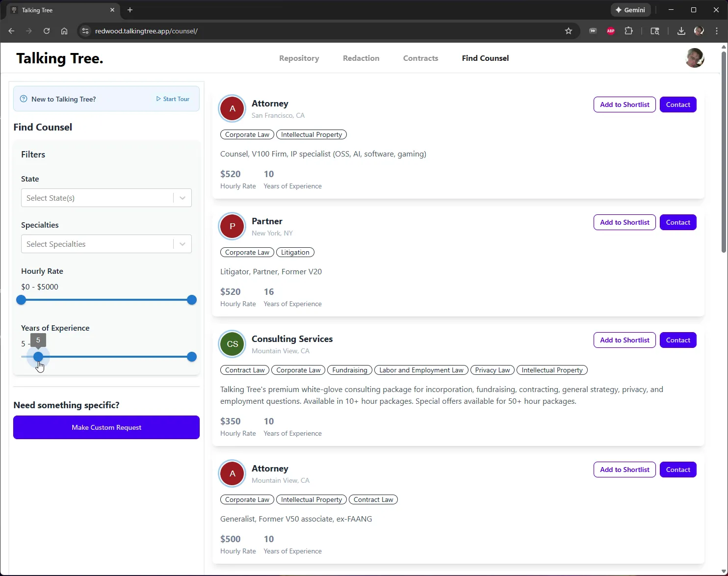Reload the page with the refresh icon
This screenshot has width=728, height=576.
pos(47,31)
